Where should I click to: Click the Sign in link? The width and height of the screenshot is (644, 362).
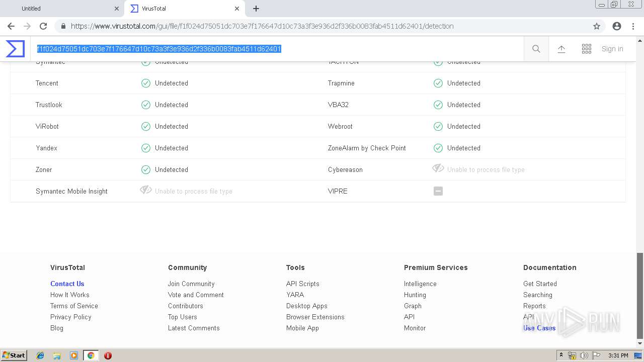pos(612,49)
